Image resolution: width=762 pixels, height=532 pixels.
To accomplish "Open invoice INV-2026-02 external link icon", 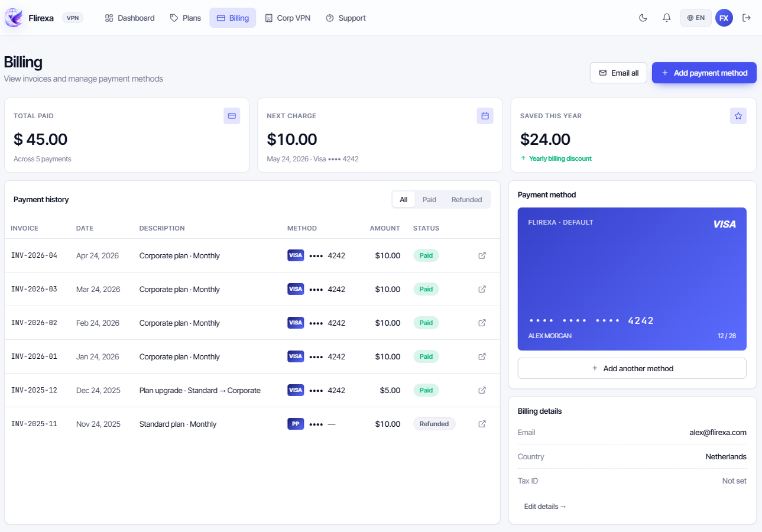I will [482, 323].
